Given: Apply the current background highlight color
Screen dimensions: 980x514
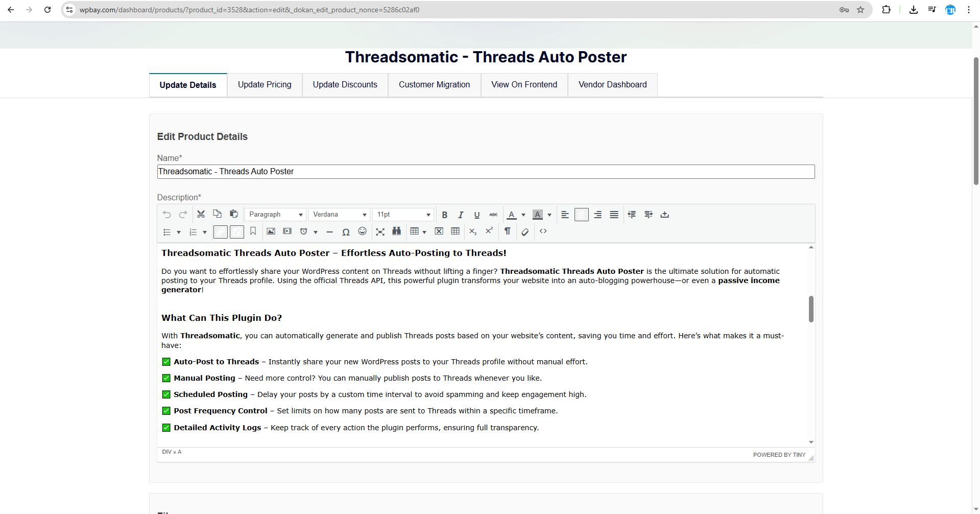Looking at the screenshot, I should point(538,215).
